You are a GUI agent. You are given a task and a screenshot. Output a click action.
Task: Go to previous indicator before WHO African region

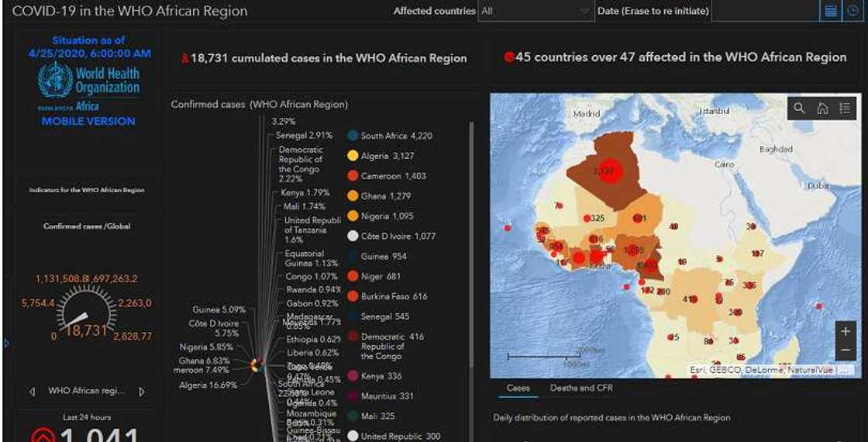tap(32, 392)
